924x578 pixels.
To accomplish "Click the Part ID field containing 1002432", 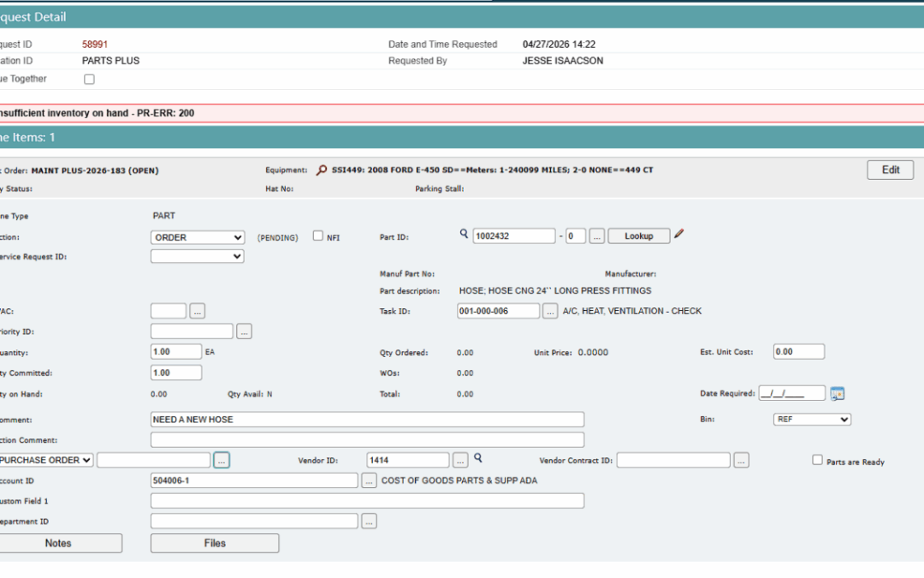I will click(x=514, y=236).
